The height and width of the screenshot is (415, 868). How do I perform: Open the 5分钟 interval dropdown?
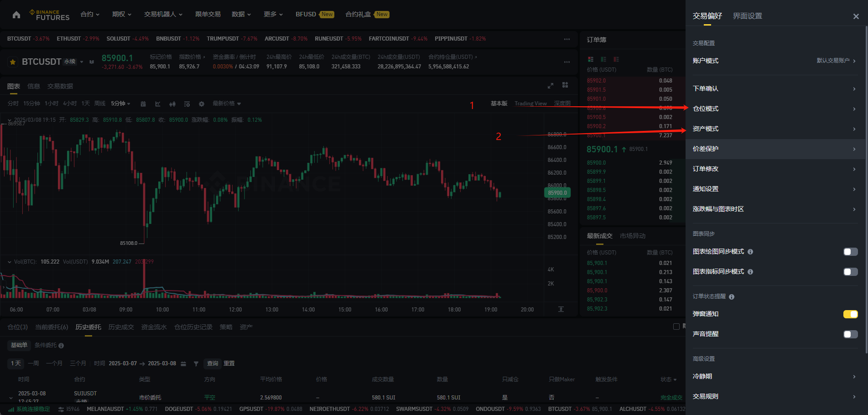pos(120,104)
